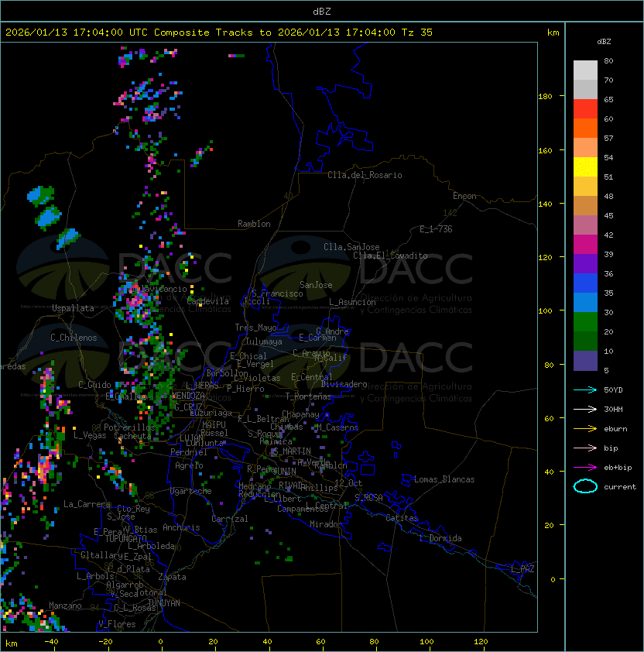The height and width of the screenshot is (652, 644).
Task: Click the L_PAZ label at the east edge
Action: point(522,569)
